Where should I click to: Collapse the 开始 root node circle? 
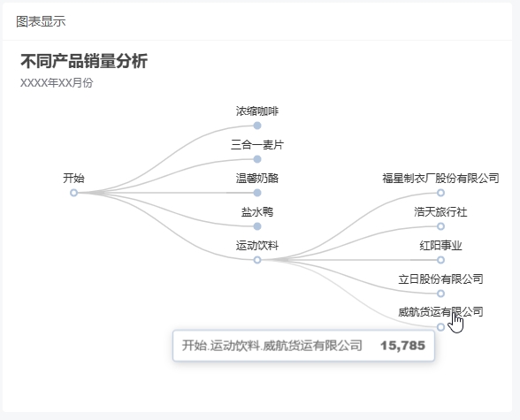click(73, 193)
